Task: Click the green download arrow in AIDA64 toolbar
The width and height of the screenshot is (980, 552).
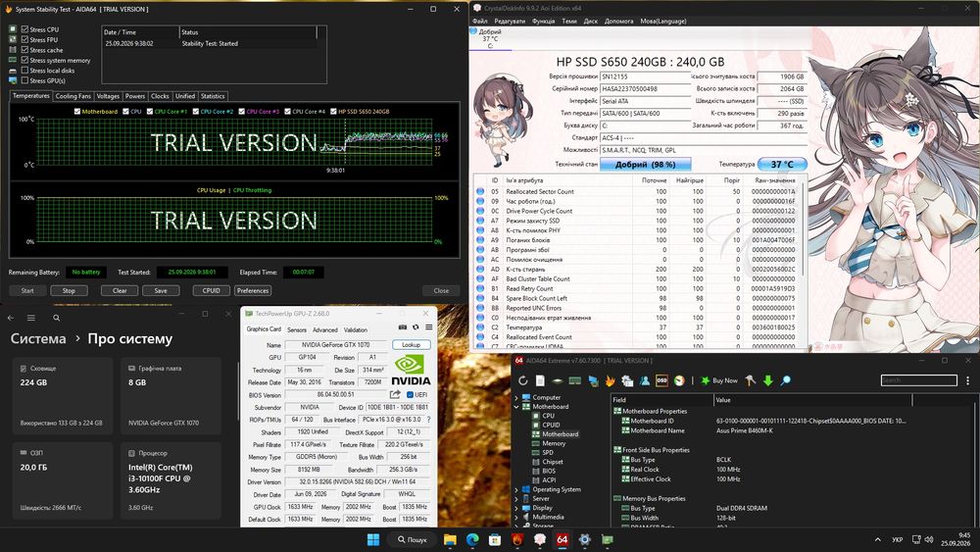Action: point(768,380)
